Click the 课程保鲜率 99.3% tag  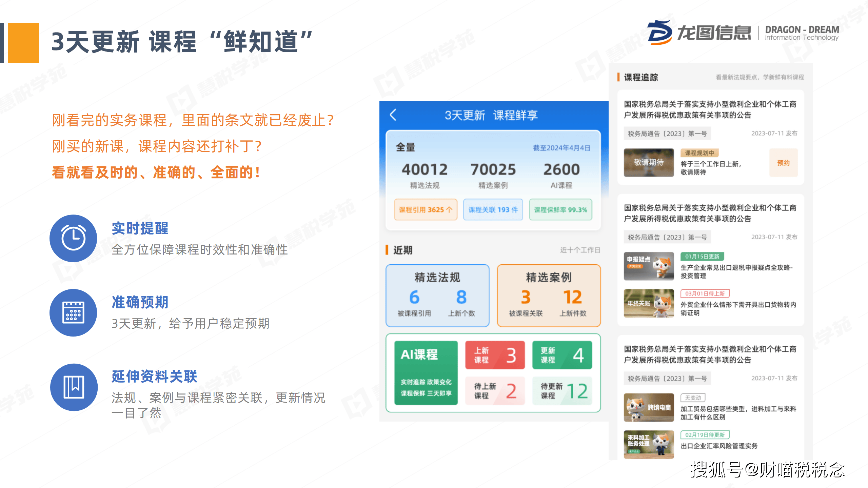pos(560,210)
